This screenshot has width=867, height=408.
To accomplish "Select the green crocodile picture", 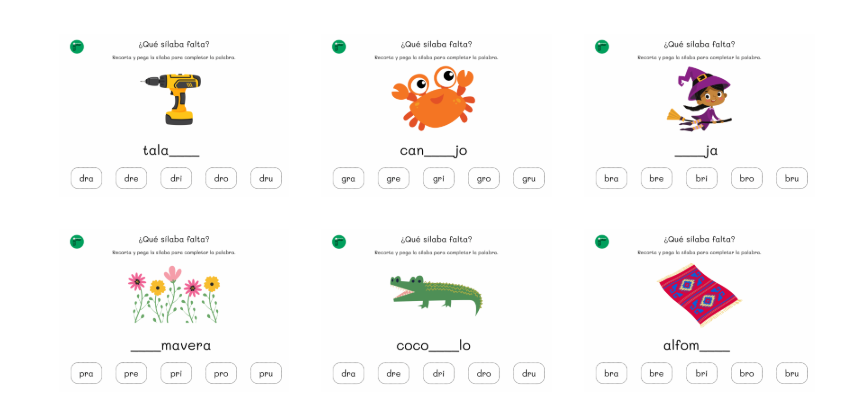I will 436,294.
